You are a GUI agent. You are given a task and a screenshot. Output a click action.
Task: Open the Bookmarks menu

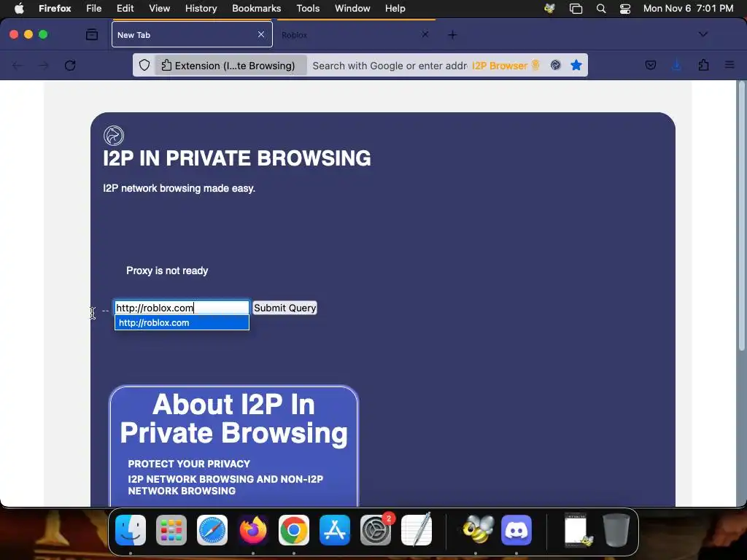pos(256,9)
